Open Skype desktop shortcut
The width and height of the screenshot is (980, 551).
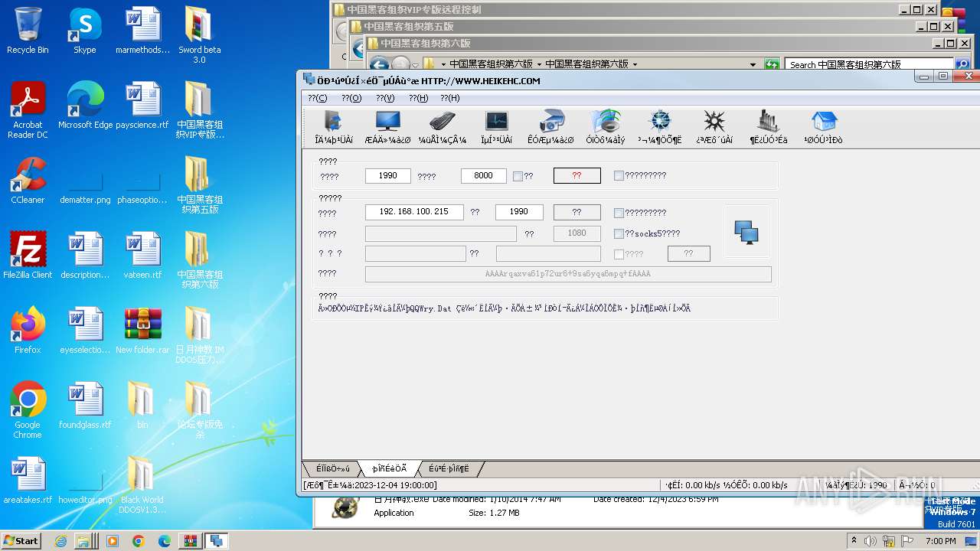(x=84, y=31)
